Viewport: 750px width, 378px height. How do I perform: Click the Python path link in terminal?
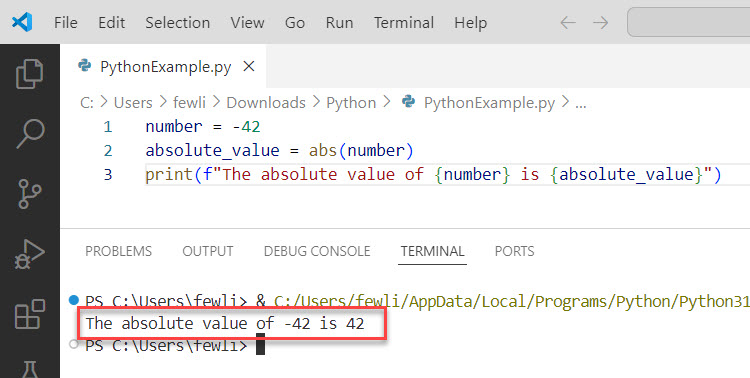pos(512,301)
